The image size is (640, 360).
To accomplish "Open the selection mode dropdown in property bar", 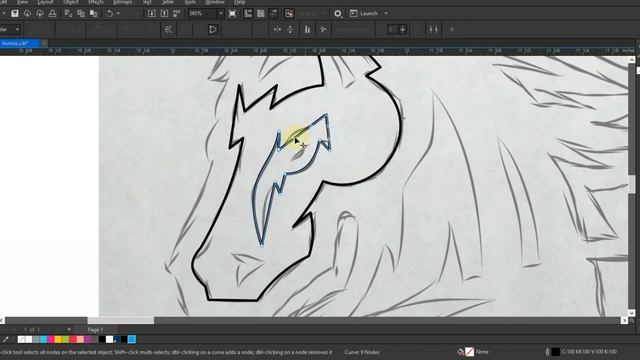I will click(x=17, y=29).
